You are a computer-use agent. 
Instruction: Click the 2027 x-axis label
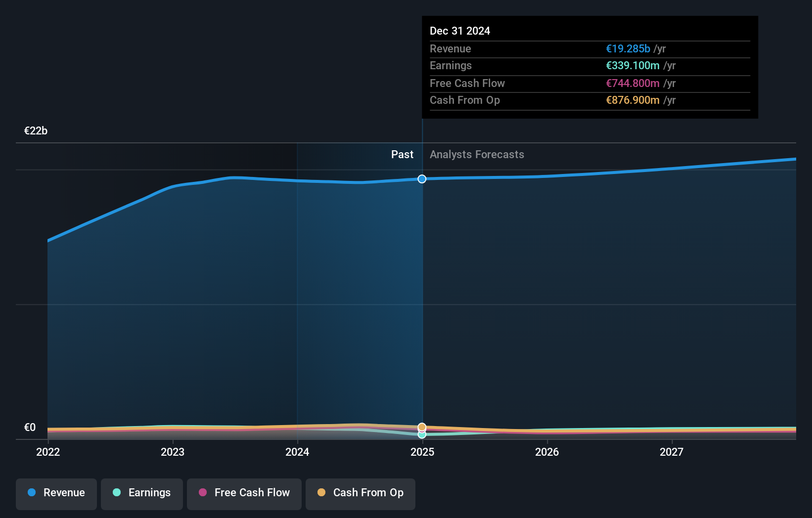[672, 452]
